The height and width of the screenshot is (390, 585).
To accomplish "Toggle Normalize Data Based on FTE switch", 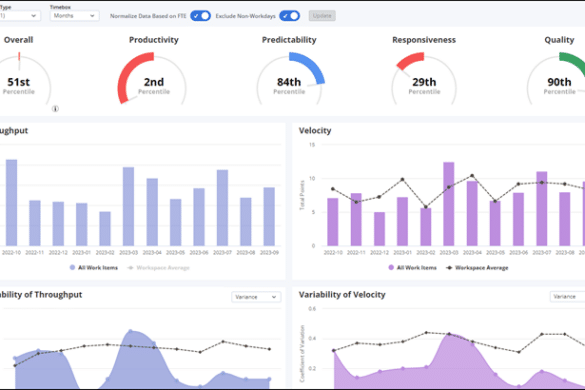I will (200, 16).
